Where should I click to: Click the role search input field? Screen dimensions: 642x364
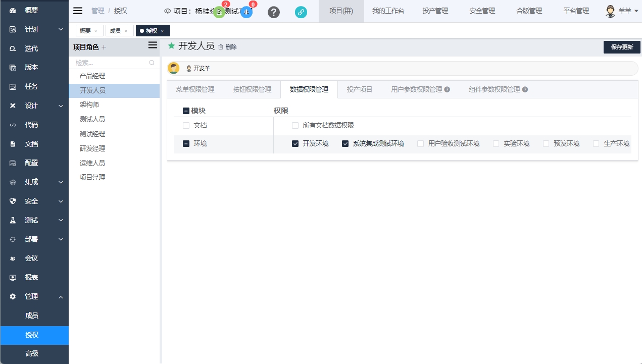click(110, 63)
